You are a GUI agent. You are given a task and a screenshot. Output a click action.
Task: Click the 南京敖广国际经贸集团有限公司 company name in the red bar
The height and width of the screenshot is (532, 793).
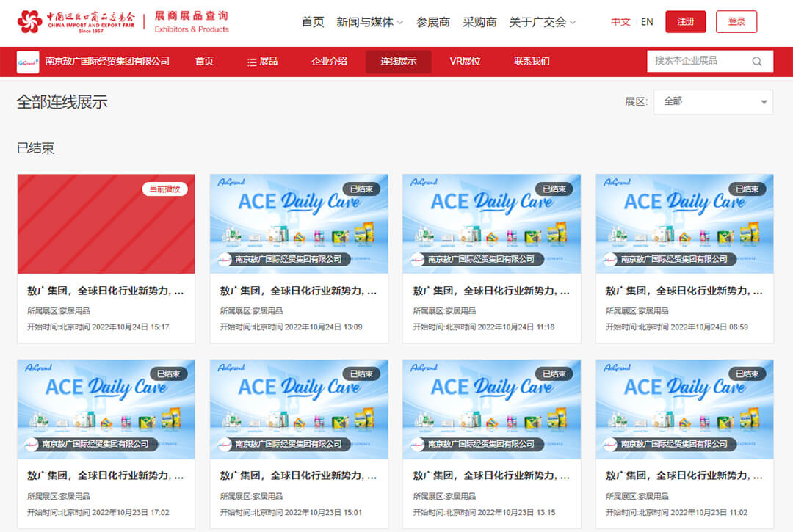point(107,61)
